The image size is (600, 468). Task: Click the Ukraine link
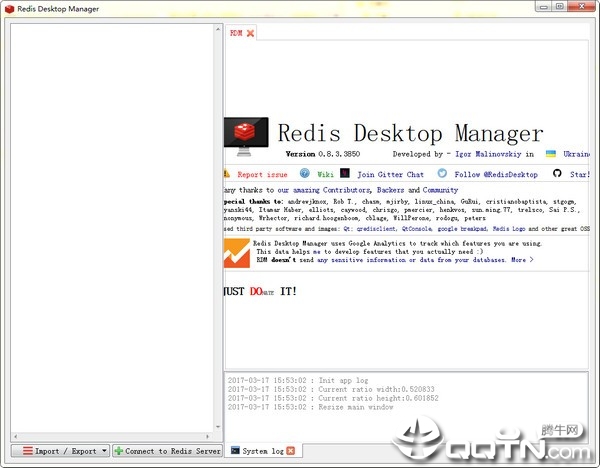click(576, 154)
